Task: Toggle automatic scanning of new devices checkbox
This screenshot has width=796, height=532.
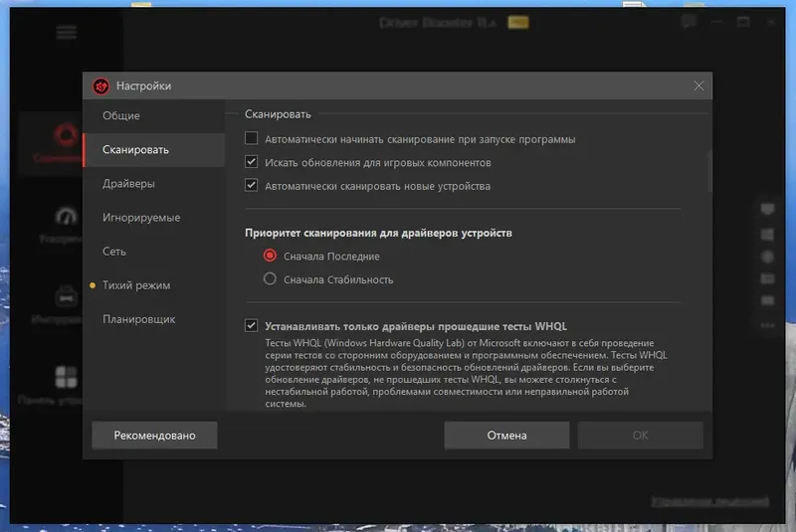Action: pyautogui.click(x=252, y=185)
